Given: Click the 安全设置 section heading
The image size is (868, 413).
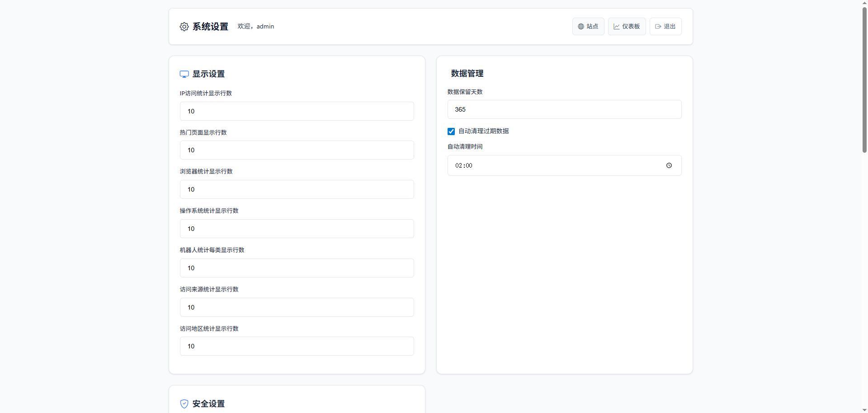Looking at the screenshot, I should click(208, 404).
